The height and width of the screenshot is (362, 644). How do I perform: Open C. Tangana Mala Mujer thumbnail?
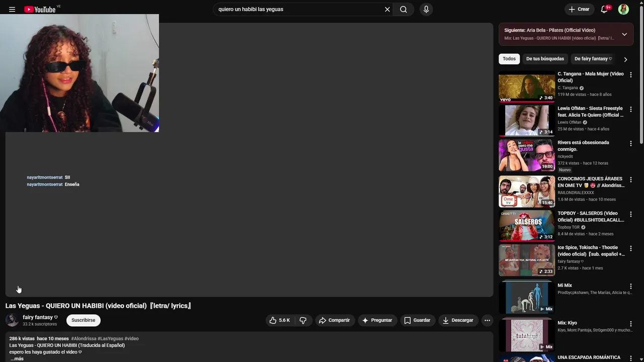pos(527,87)
